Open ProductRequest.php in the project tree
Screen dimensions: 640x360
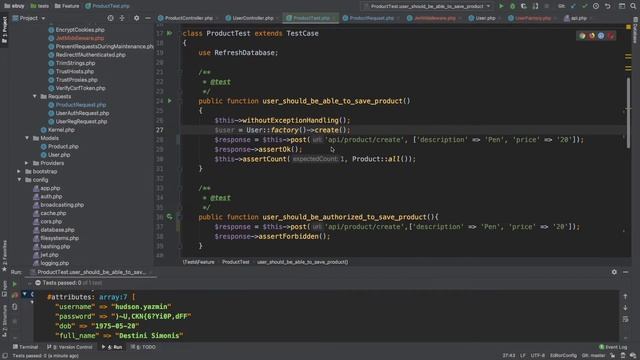(x=80, y=105)
